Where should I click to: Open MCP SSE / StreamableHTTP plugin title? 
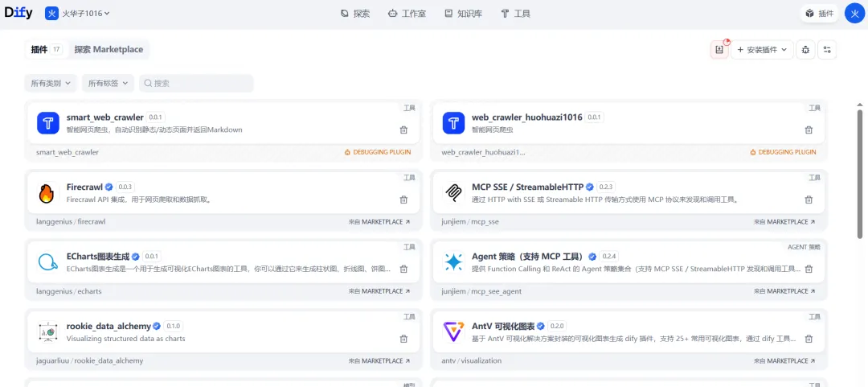528,187
